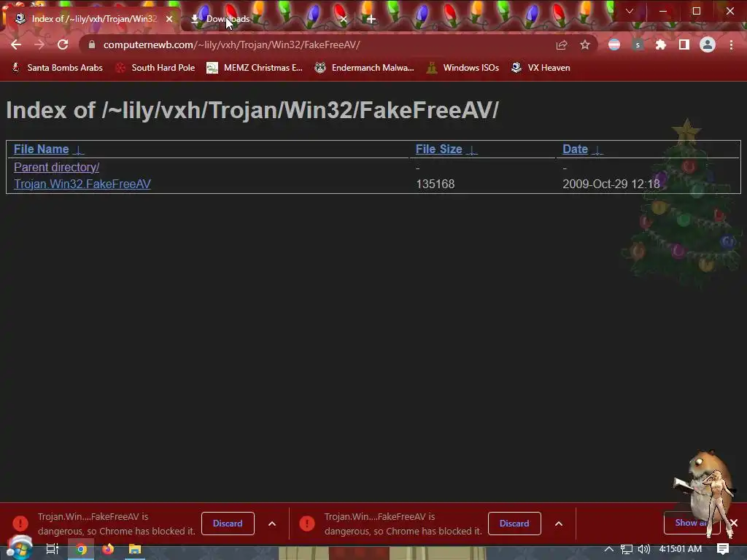Image resolution: width=747 pixels, height=560 pixels.
Task: Sort listing by Date header
Action: (575, 149)
